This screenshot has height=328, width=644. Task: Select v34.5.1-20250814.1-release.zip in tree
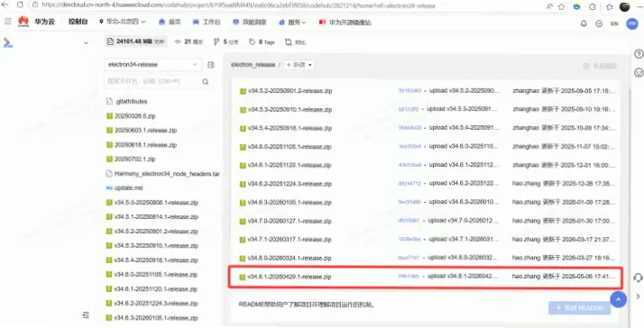coord(156,217)
